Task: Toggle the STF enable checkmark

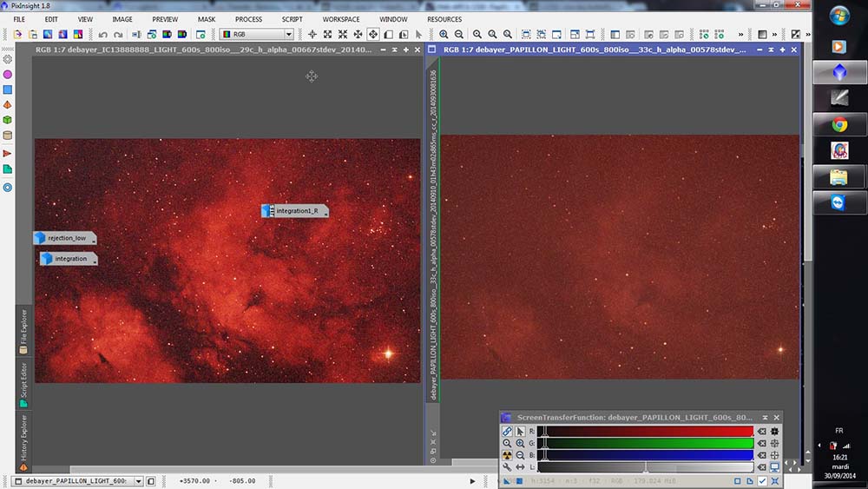Action: (761, 480)
